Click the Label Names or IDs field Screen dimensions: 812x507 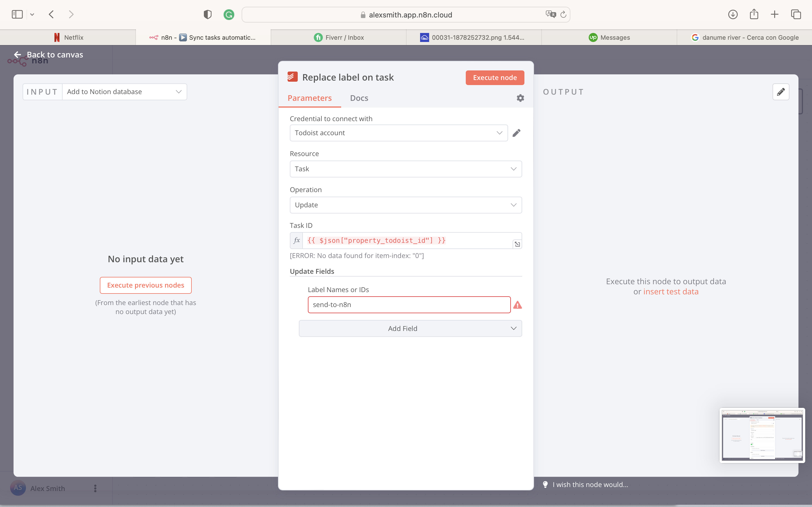click(x=409, y=305)
